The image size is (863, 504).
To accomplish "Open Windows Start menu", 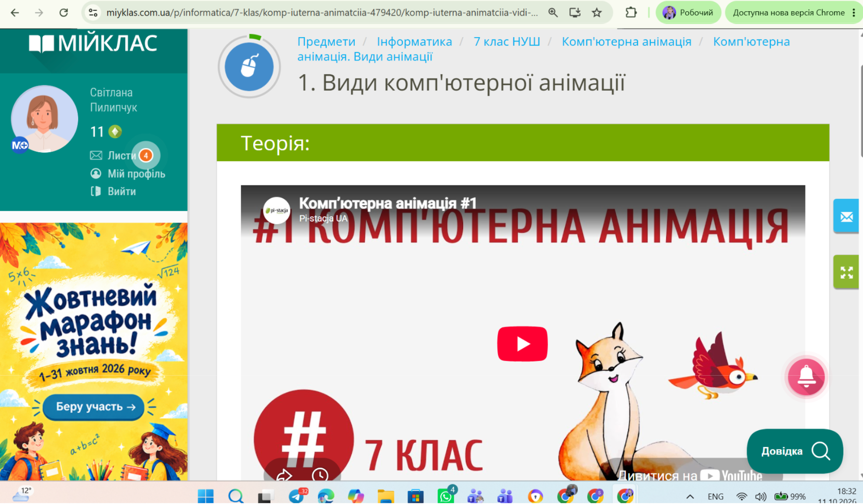I will point(206,496).
